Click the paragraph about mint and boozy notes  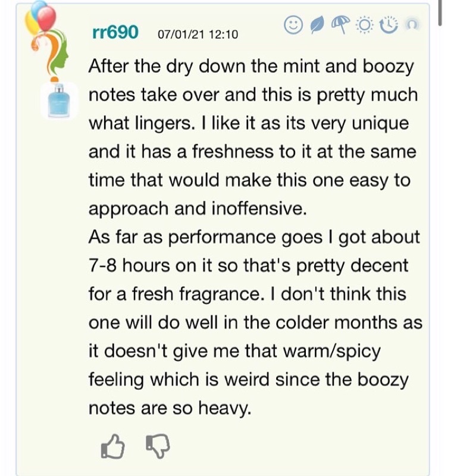pos(252,137)
